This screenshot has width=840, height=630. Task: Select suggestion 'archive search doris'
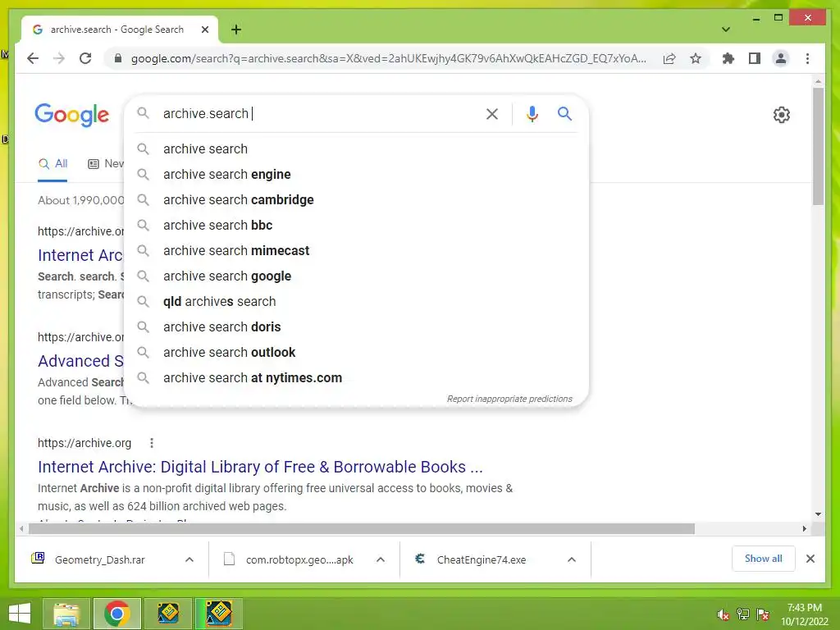point(356,326)
